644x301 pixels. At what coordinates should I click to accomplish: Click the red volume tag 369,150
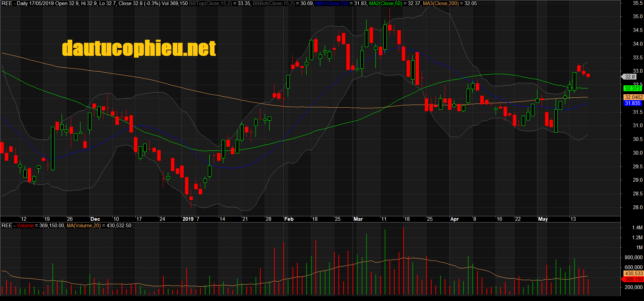[x=633, y=279]
